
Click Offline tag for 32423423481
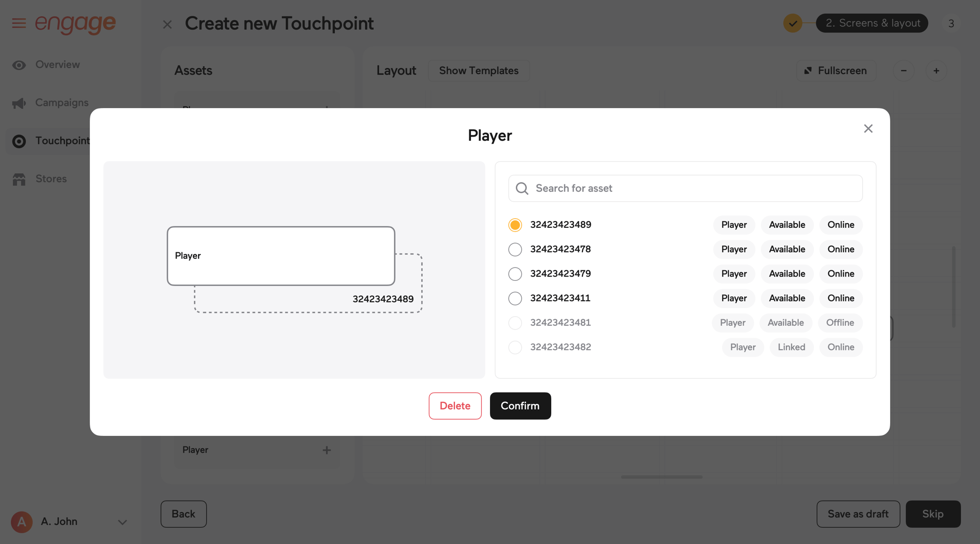click(x=840, y=323)
